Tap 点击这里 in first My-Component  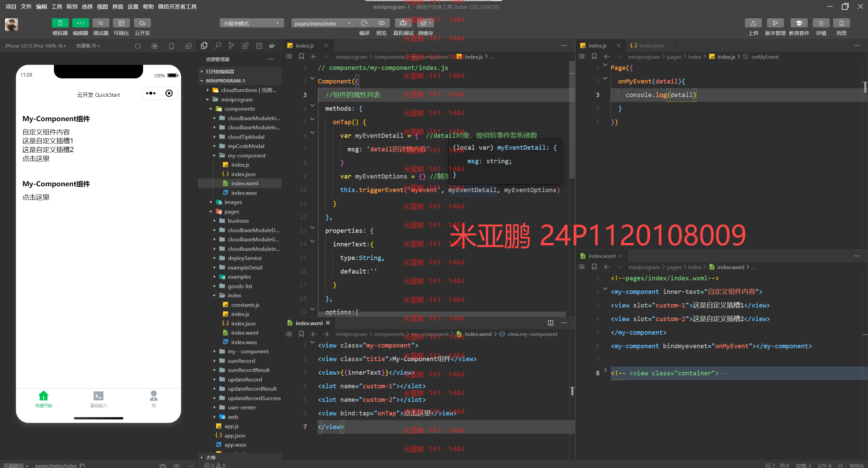36,158
